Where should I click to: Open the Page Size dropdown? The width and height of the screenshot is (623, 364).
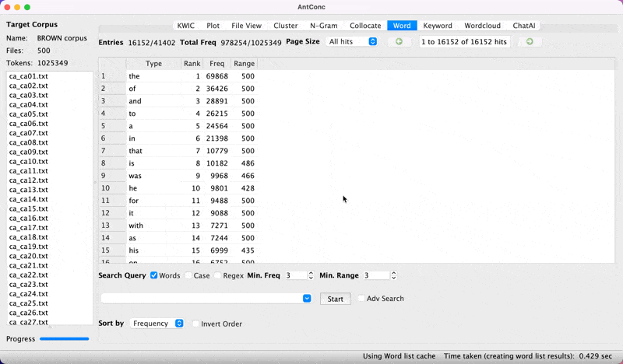click(351, 41)
